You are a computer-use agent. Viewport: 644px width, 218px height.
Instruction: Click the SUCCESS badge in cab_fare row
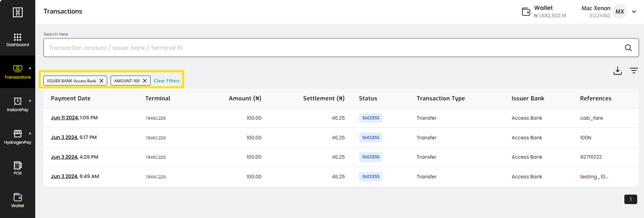point(371,118)
